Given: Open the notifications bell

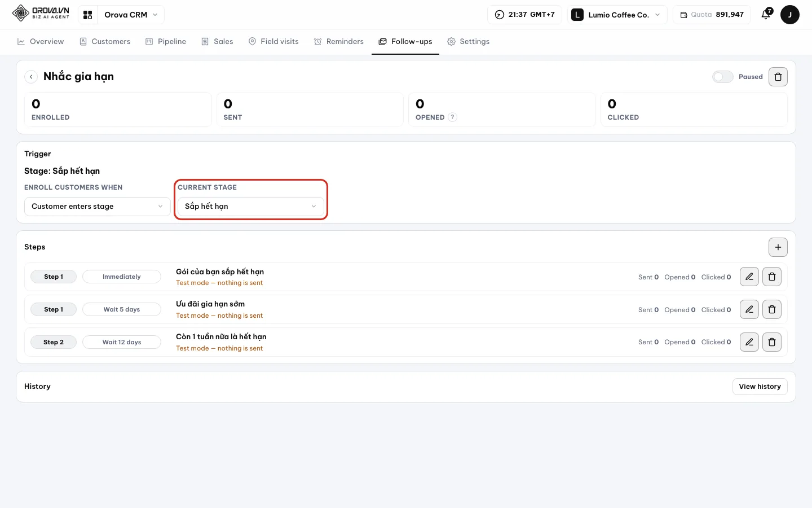Looking at the screenshot, I should 766,15.
